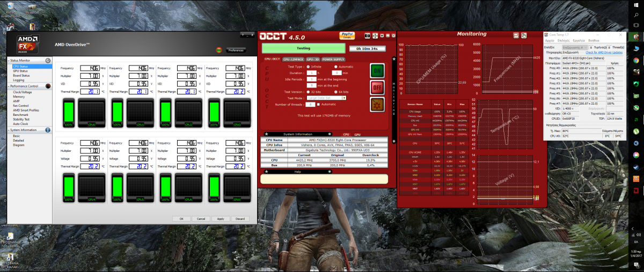Click the green ON button in OCCT

[x=377, y=71]
